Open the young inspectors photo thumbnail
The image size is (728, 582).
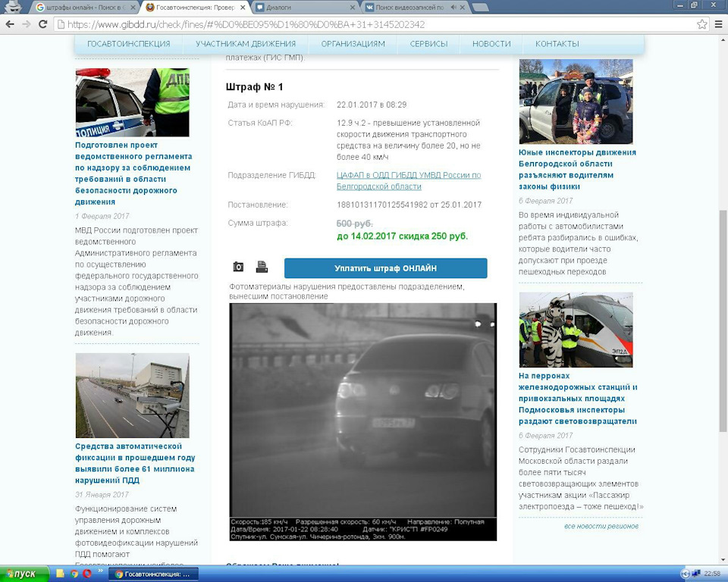click(x=576, y=102)
